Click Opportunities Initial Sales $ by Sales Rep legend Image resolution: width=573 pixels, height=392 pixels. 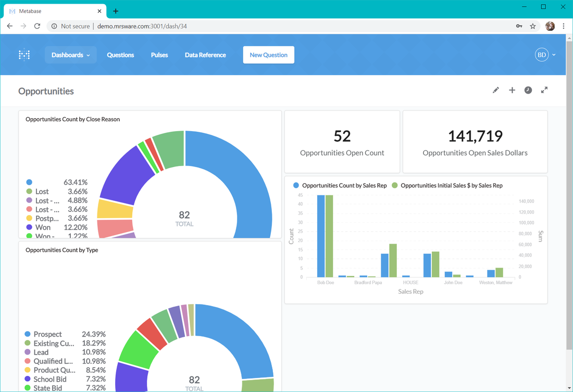[447, 185]
